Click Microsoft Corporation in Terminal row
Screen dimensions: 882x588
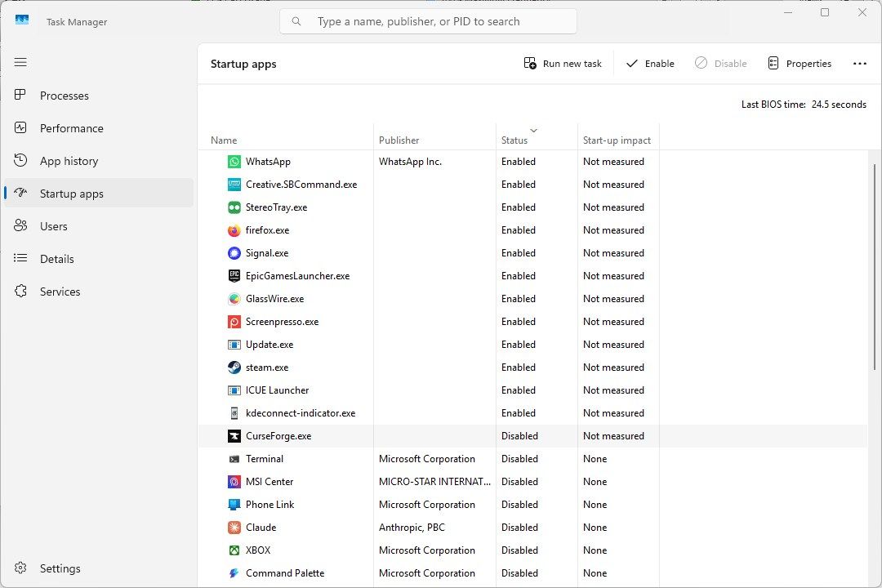pos(427,459)
